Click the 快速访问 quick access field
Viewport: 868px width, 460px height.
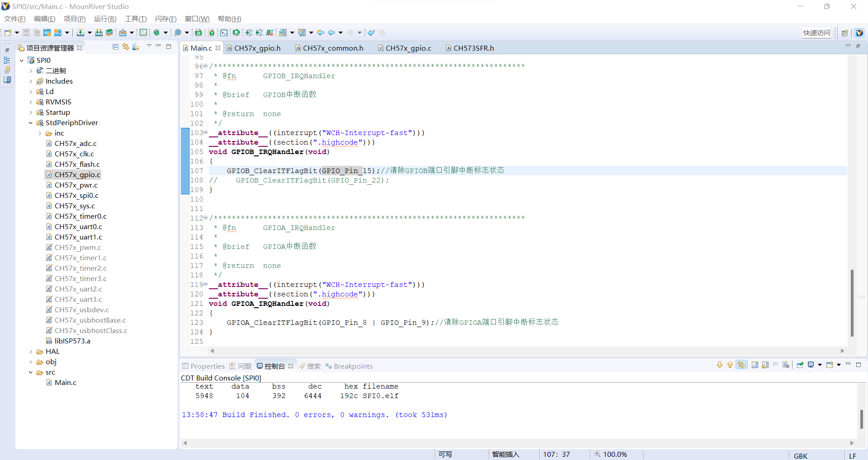tap(817, 33)
